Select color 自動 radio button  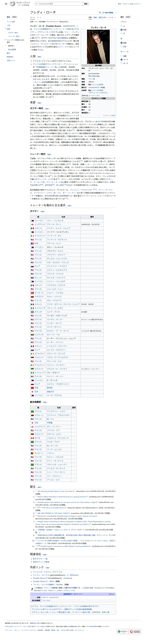click(122, 56)
